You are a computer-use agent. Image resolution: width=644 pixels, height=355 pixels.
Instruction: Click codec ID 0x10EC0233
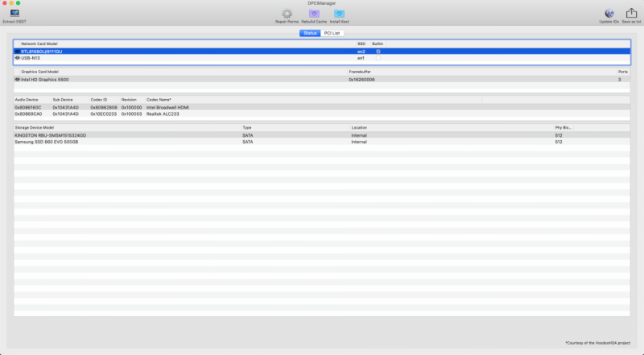tap(104, 114)
